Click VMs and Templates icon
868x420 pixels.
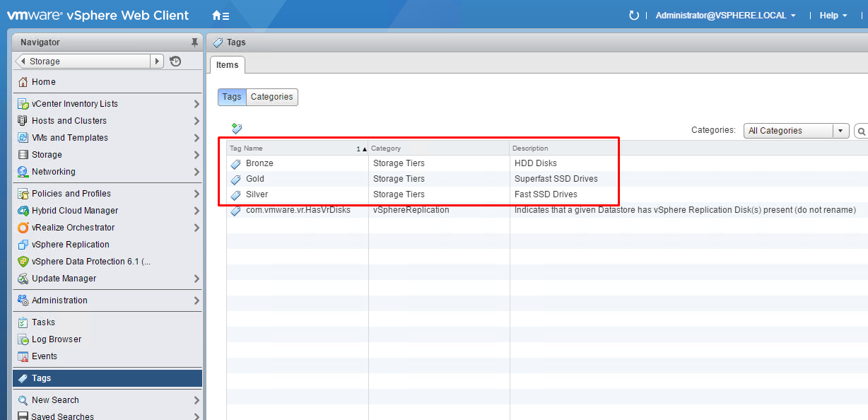click(23, 138)
